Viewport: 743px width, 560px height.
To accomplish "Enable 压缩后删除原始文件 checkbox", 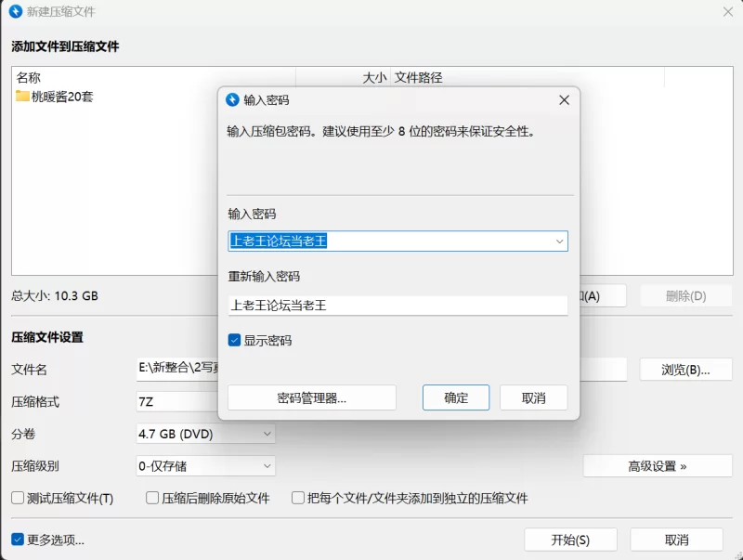I will [x=153, y=498].
